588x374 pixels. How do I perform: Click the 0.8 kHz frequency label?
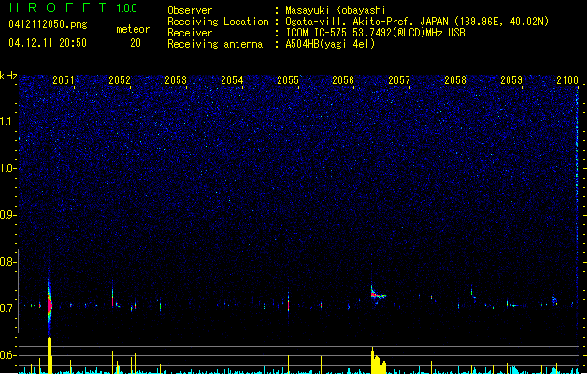[x=7, y=262]
